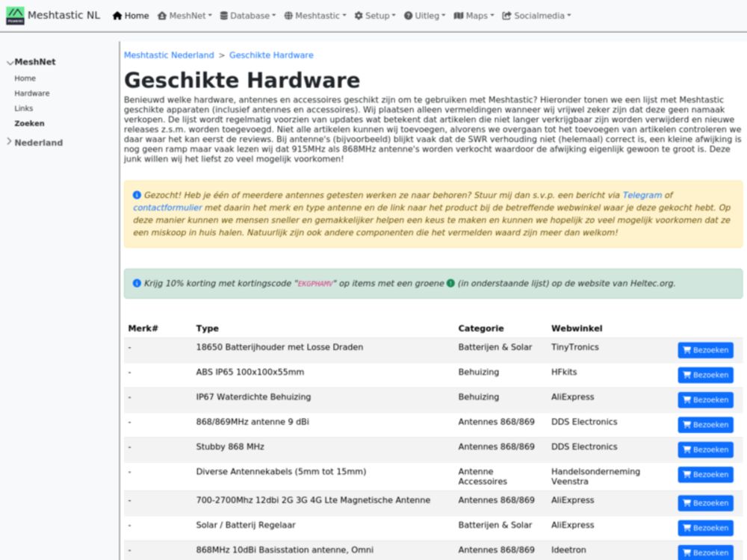Click the Categorie column header
This screenshot has width=747, height=560.
480,328
